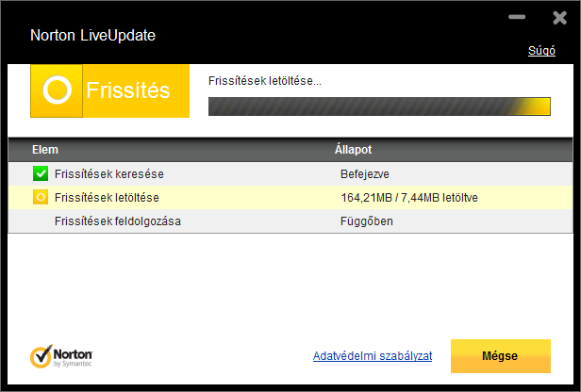Viewport: 581px width, 392px height.
Task: Select the Frissítések letöltése row
Action: point(290,198)
